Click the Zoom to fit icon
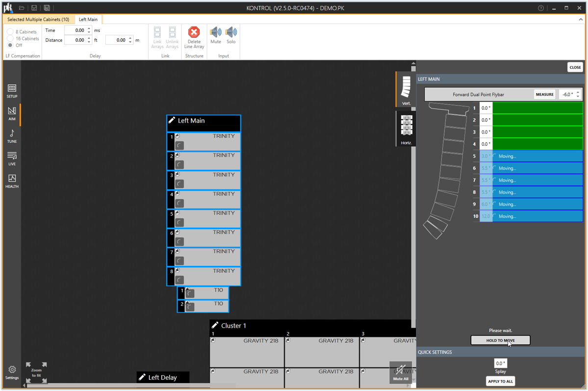This screenshot has width=588, height=391. [x=36, y=373]
